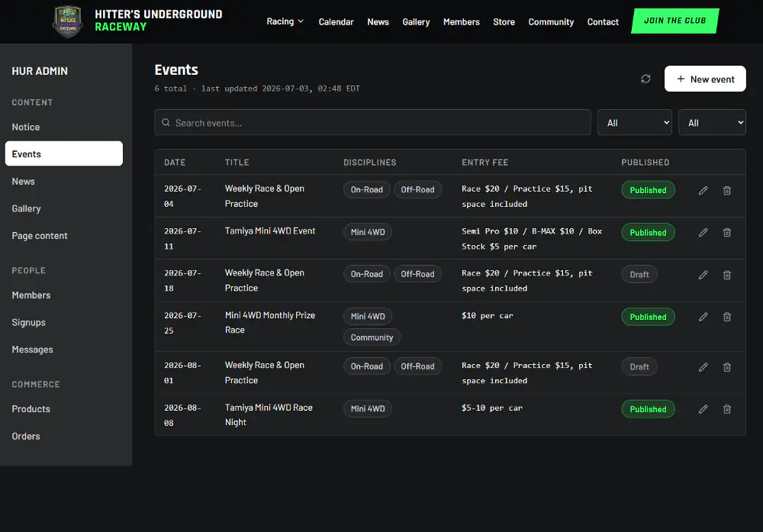Click the Hitter's Underground Raceway site title

(159, 21)
